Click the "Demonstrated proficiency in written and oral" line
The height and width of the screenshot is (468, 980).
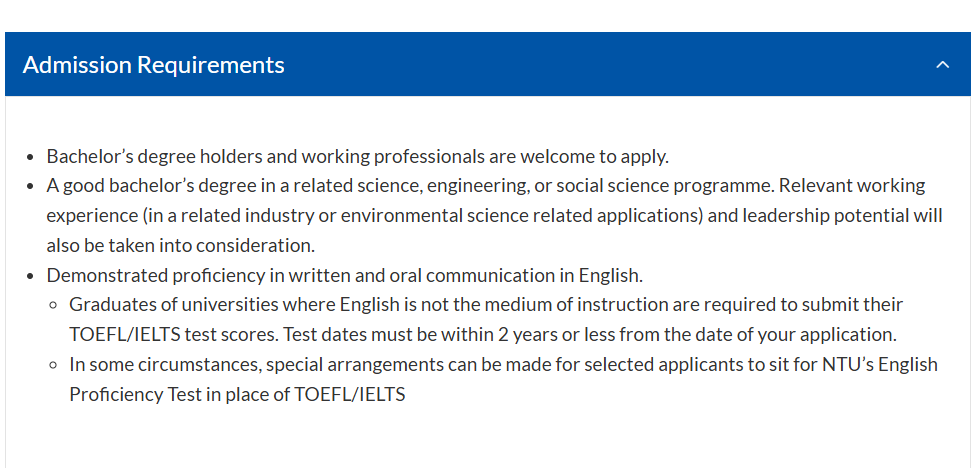point(344,276)
